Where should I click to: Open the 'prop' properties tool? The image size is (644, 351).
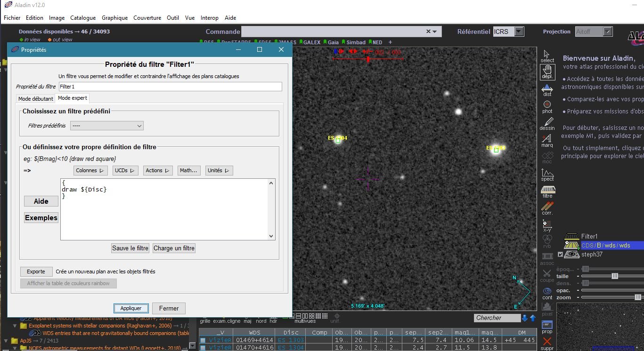(x=547, y=326)
